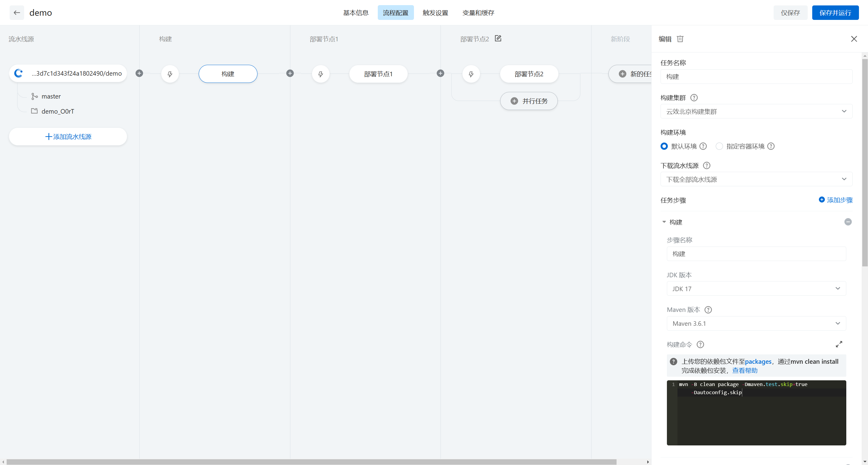The height and width of the screenshot is (465, 868).
Task: Switch to the 变量和缓存 tab
Action: pyautogui.click(x=478, y=13)
